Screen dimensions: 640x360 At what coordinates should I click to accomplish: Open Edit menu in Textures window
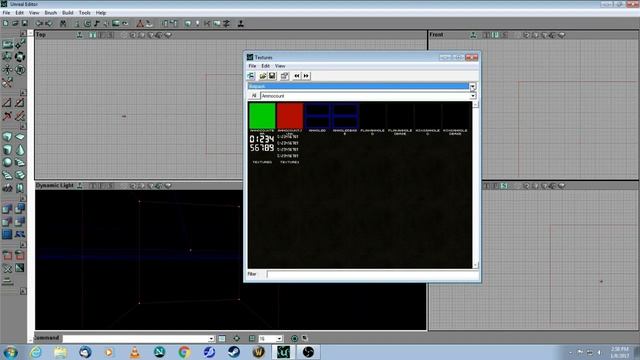(x=265, y=66)
